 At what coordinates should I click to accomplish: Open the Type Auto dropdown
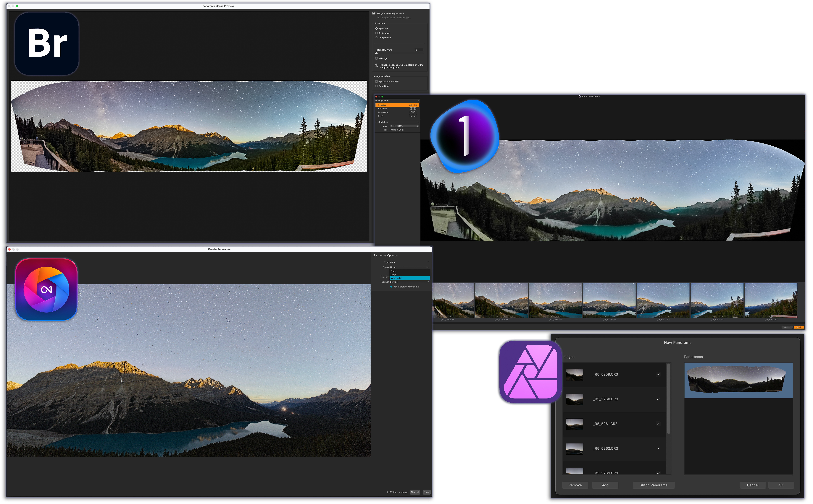point(409,262)
